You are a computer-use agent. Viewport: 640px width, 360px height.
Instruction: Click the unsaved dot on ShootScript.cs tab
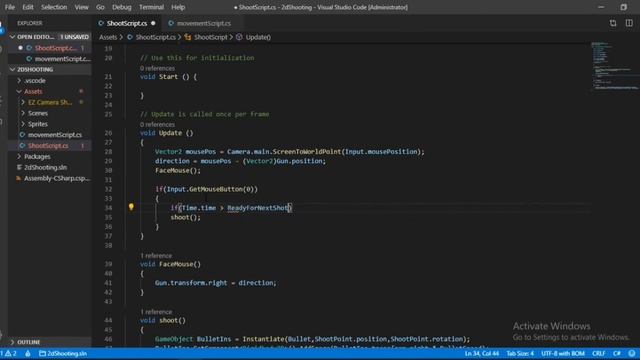[x=153, y=23]
